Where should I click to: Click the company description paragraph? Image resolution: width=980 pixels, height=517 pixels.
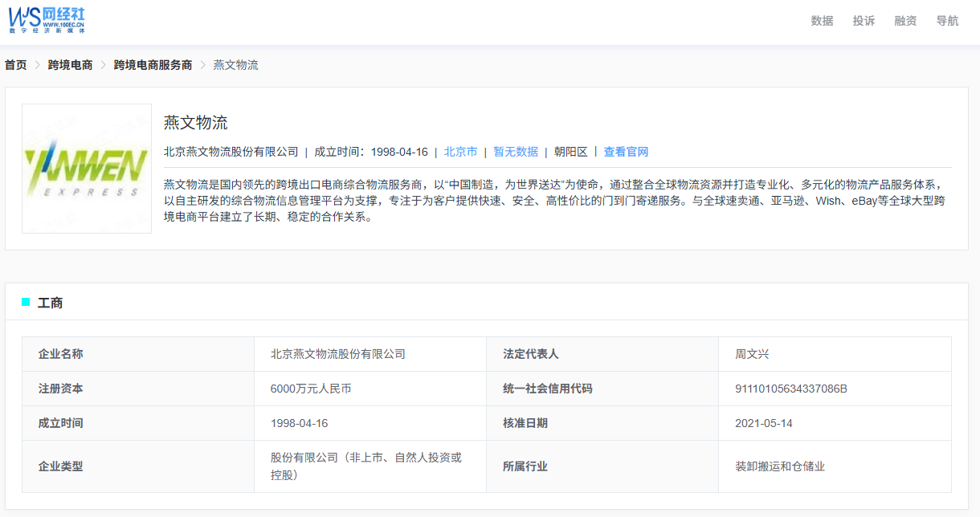[x=554, y=201]
